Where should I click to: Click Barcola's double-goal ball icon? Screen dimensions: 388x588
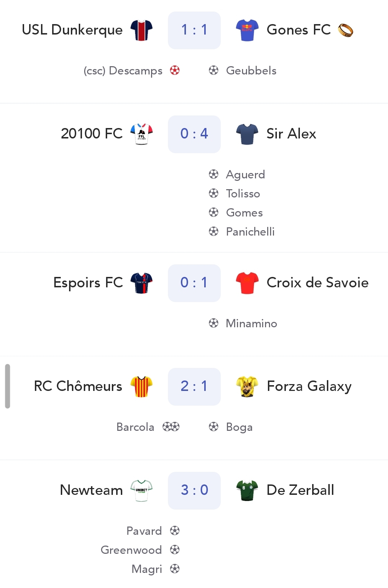click(171, 427)
